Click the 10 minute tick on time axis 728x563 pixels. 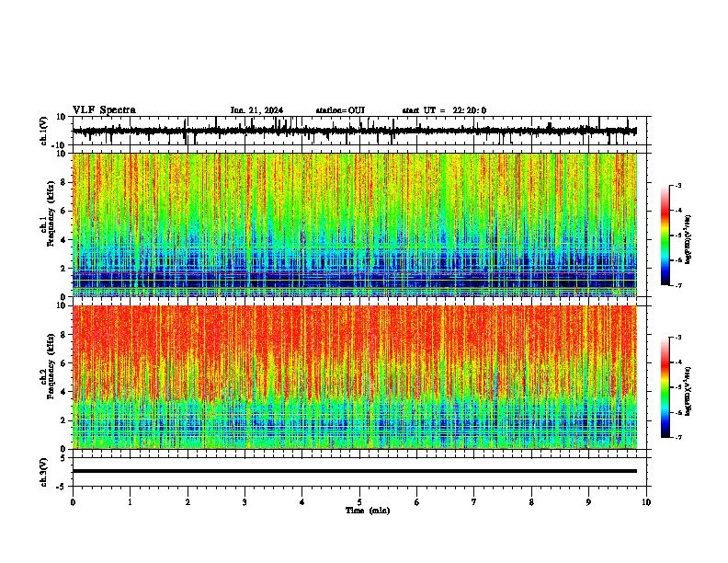click(646, 502)
